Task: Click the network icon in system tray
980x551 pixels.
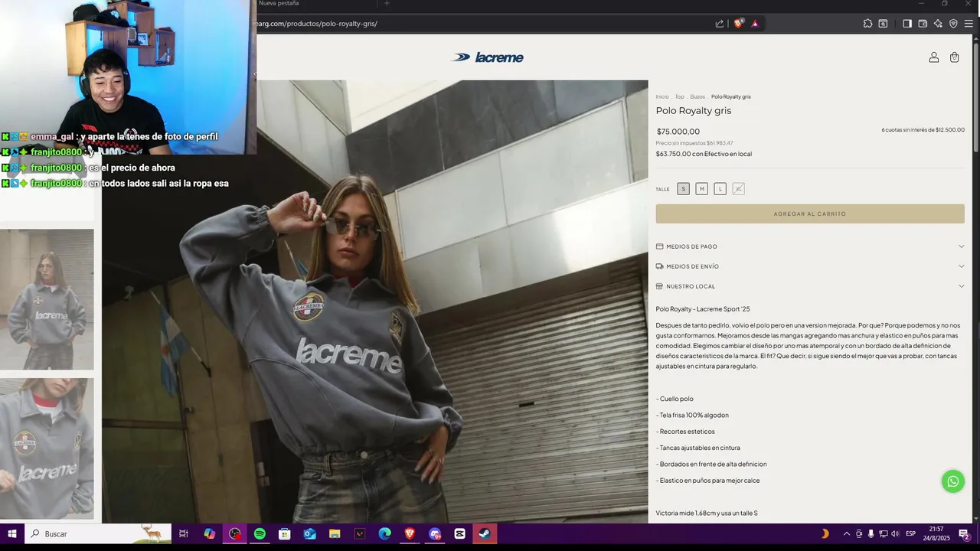Action: click(884, 533)
